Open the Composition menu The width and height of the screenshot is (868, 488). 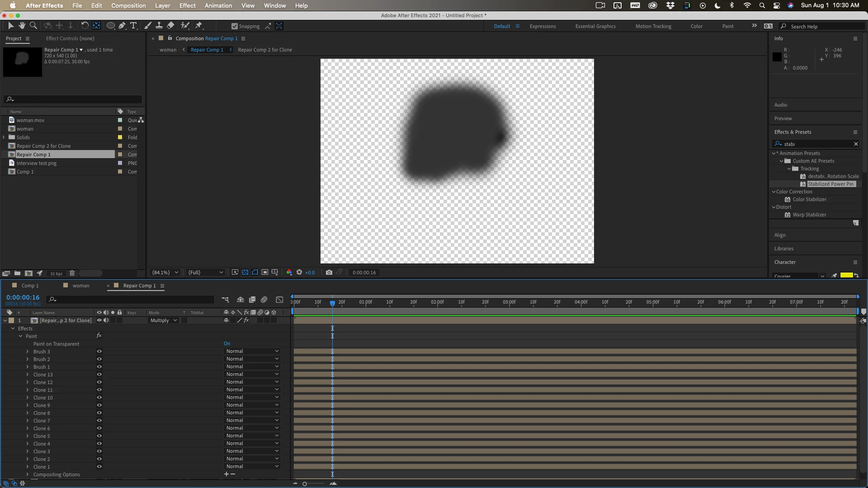coord(128,5)
